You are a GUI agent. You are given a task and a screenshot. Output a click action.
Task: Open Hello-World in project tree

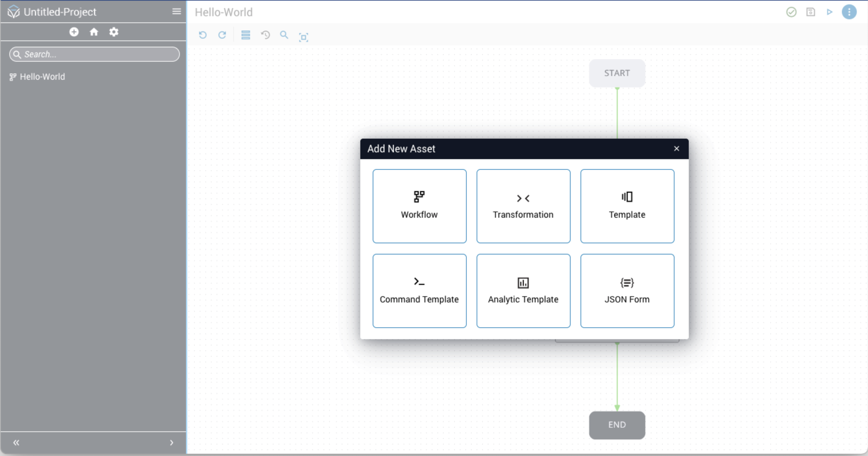pos(42,77)
